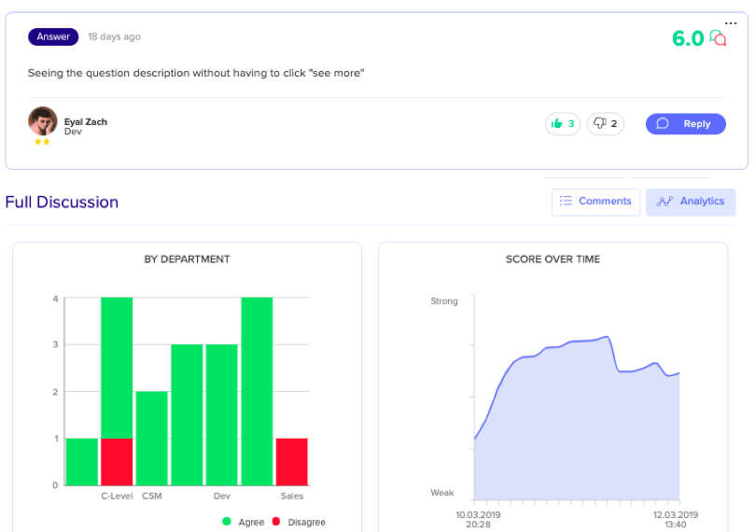Click the thumbs-down icon

(599, 123)
